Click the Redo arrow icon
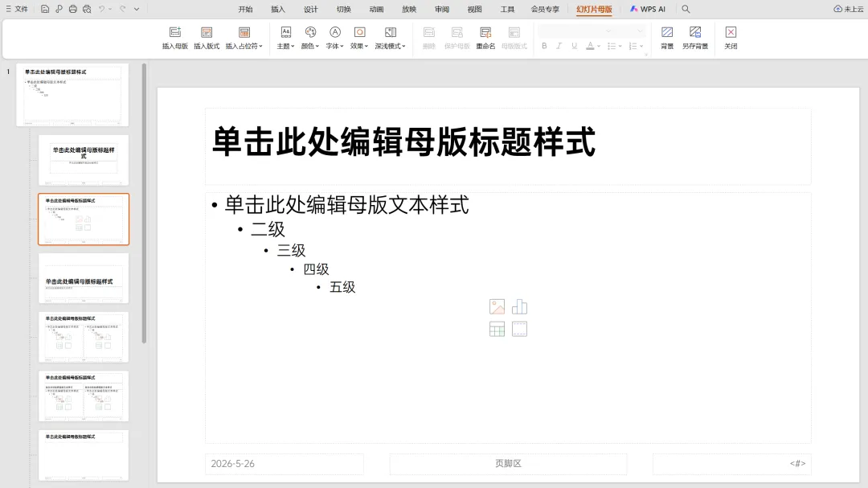The width and height of the screenshot is (868, 488). pos(122,9)
